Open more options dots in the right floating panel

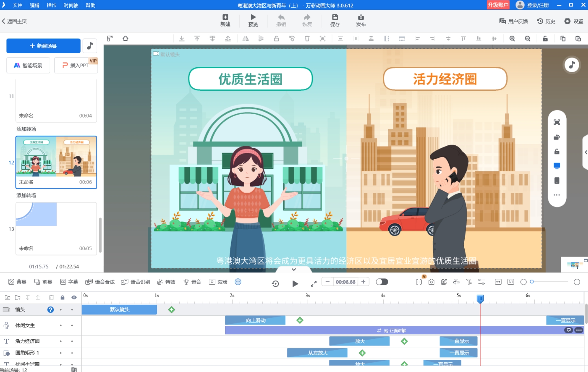click(557, 195)
